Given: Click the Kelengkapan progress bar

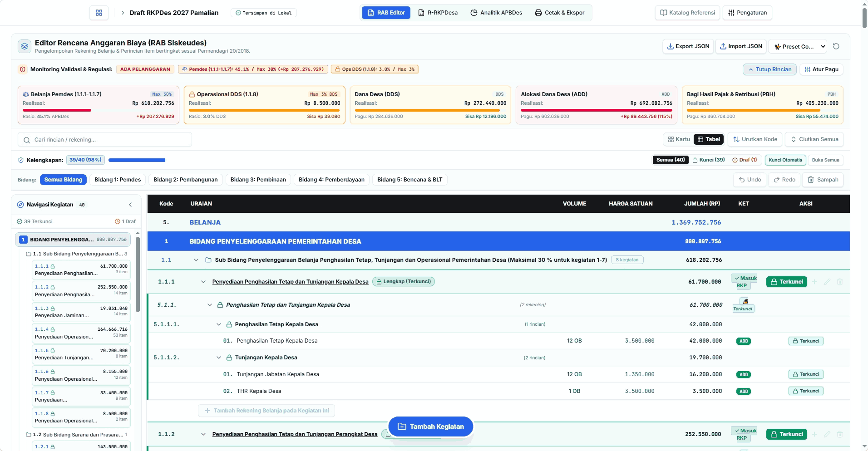Looking at the screenshot, I should point(137,160).
